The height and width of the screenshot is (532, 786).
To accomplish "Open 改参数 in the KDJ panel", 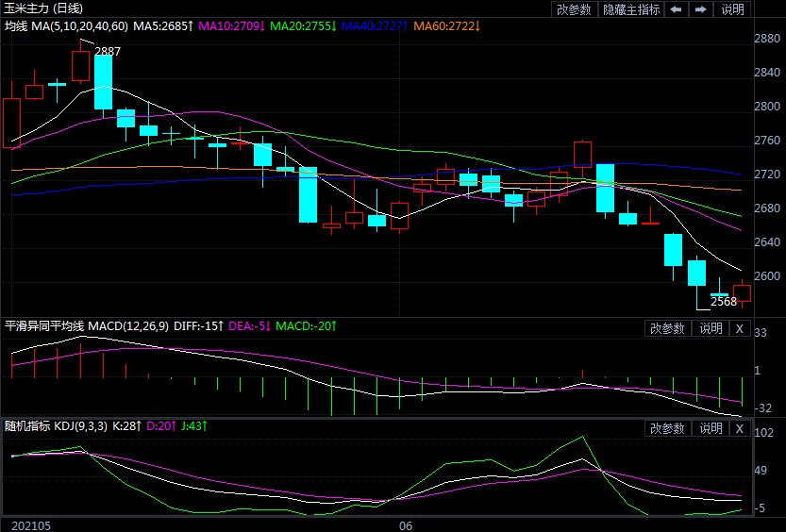I will tap(668, 428).
